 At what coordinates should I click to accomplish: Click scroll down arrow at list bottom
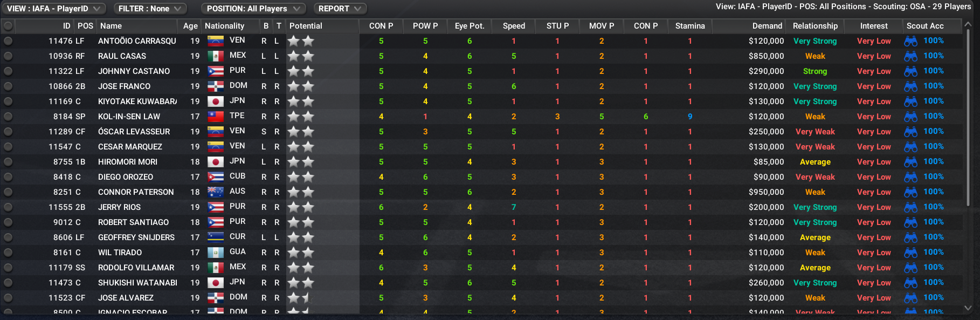[968, 308]
